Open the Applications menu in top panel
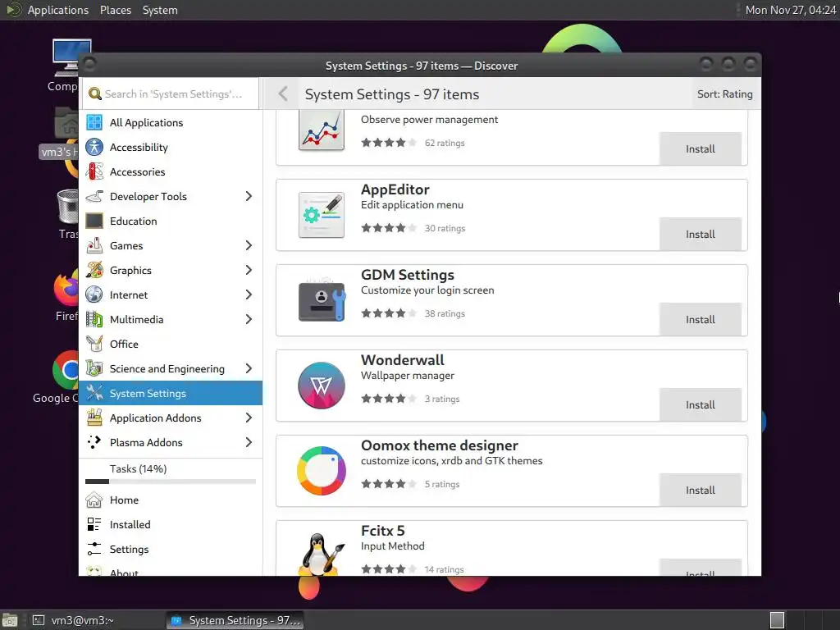Viewport: 840px width, 630px height. (58, 10)
